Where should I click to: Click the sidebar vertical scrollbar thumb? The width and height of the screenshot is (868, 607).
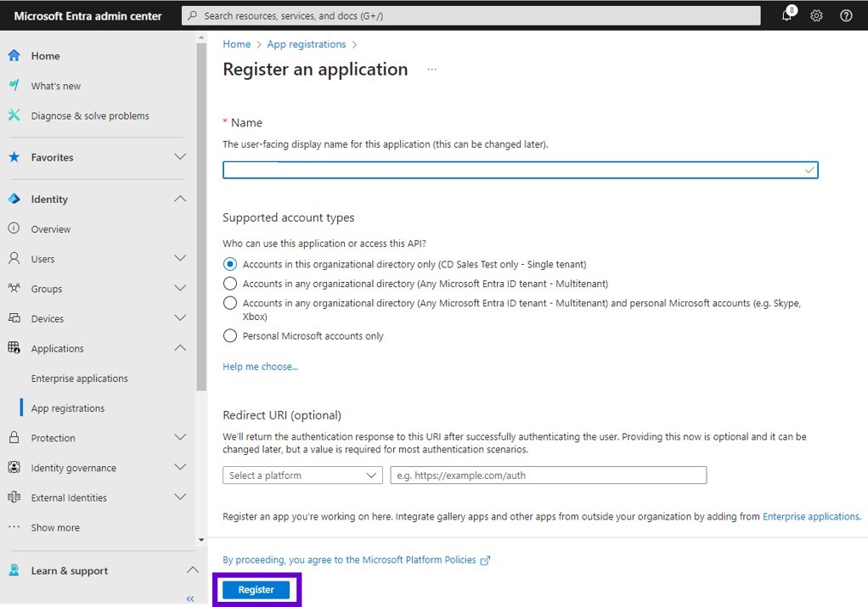tap(201, 216)
